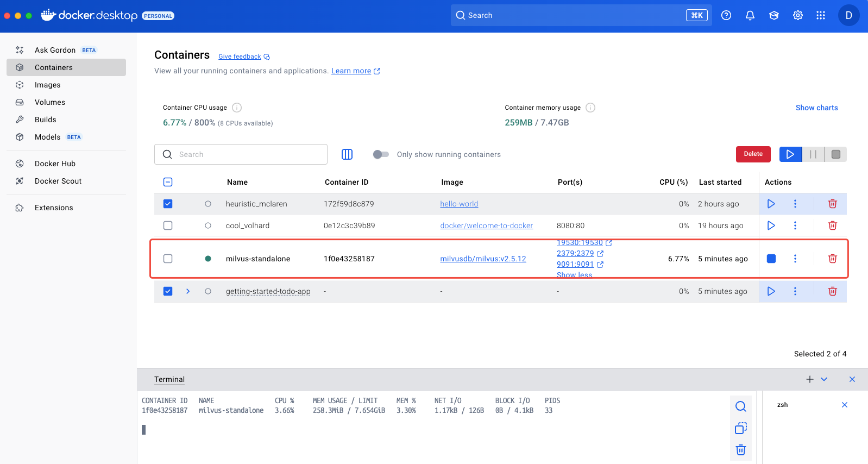Delete the milvus-standalone container
Screen dimensions: 868x464
tap(832, 259)
